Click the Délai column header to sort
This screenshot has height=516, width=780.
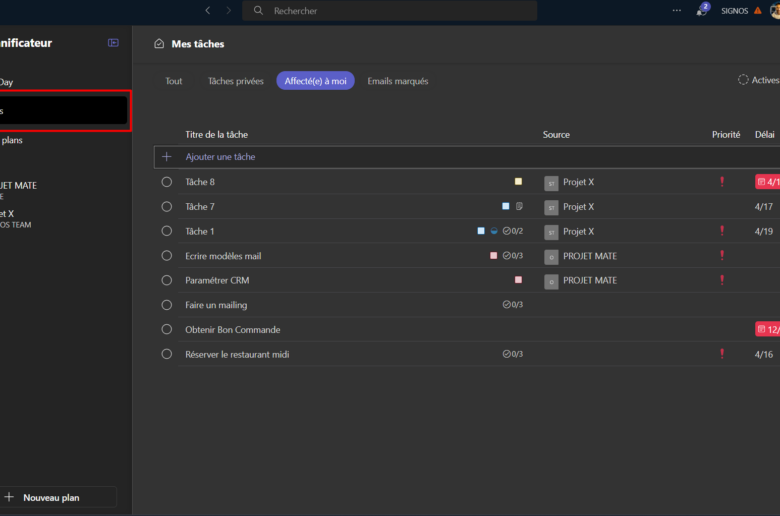764,134
